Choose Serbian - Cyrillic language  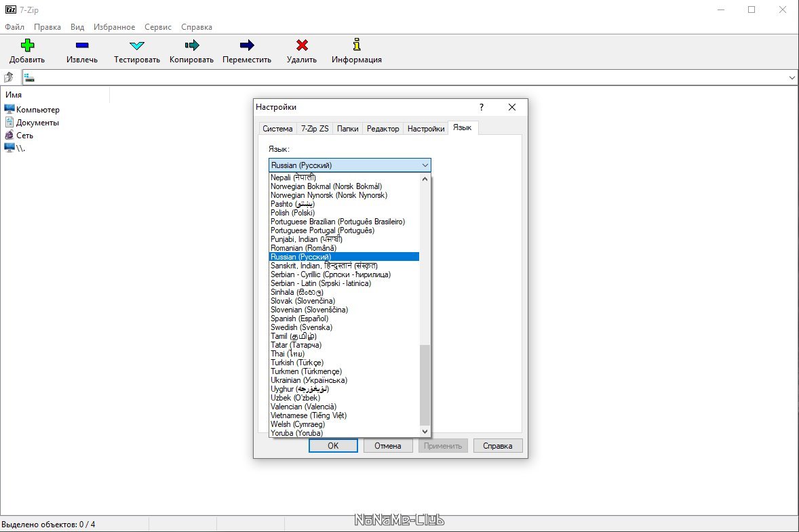click(344, 274)
